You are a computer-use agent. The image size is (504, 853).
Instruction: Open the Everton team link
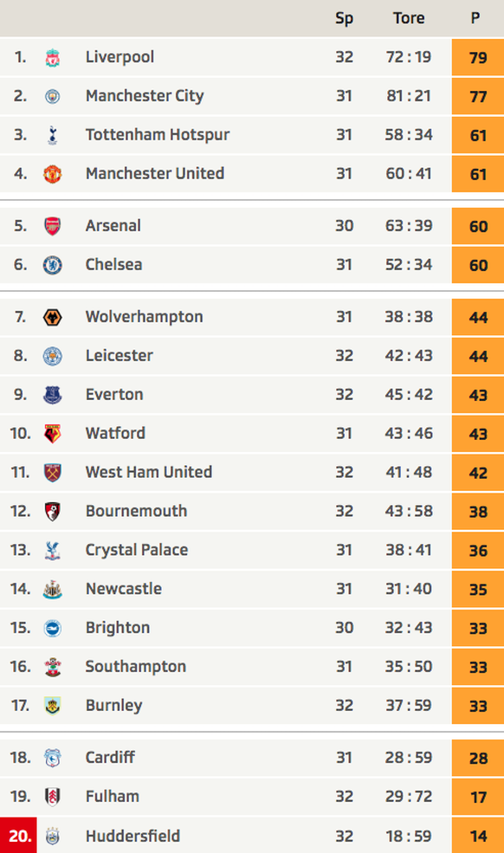point(114,394)
